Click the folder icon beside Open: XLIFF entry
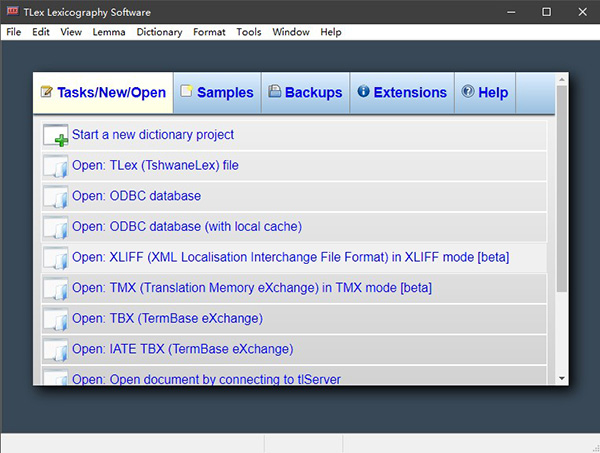The height and width of the screenshot is (453, 600). pos(55,258)
